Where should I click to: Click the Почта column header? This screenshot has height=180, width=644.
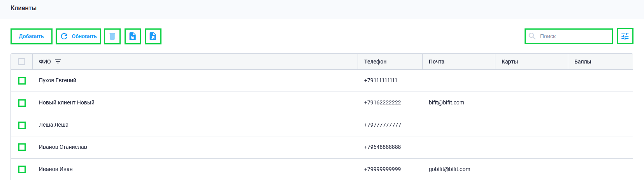pos(437,62)
